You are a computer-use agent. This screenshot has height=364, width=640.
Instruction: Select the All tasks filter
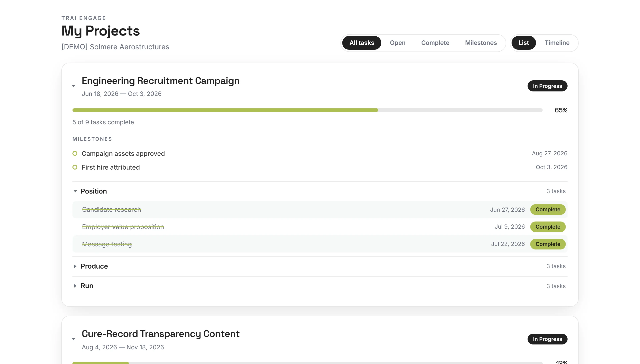pos(361,43)
